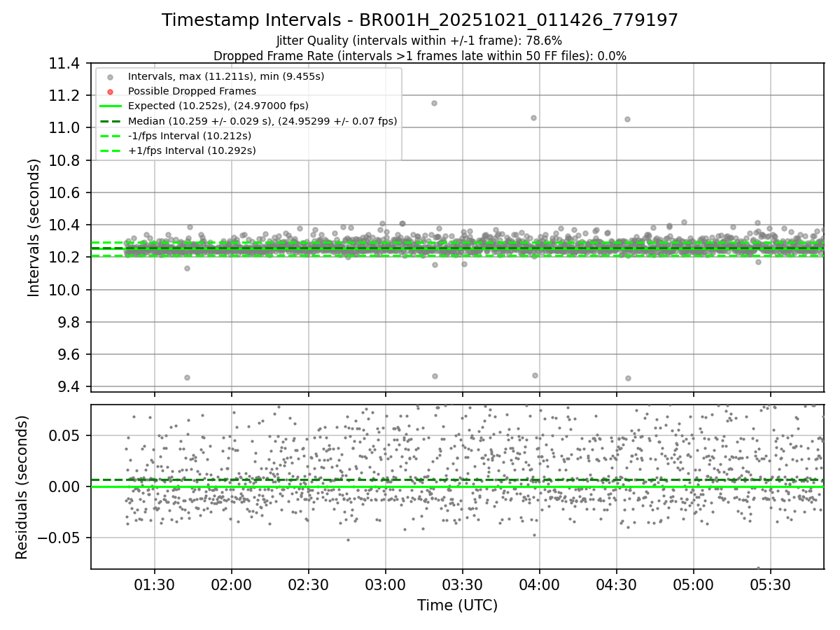Select legend entry 'Possible Dropped Frames'
This screenshot has width=840, height=630.
click(192, 91)
